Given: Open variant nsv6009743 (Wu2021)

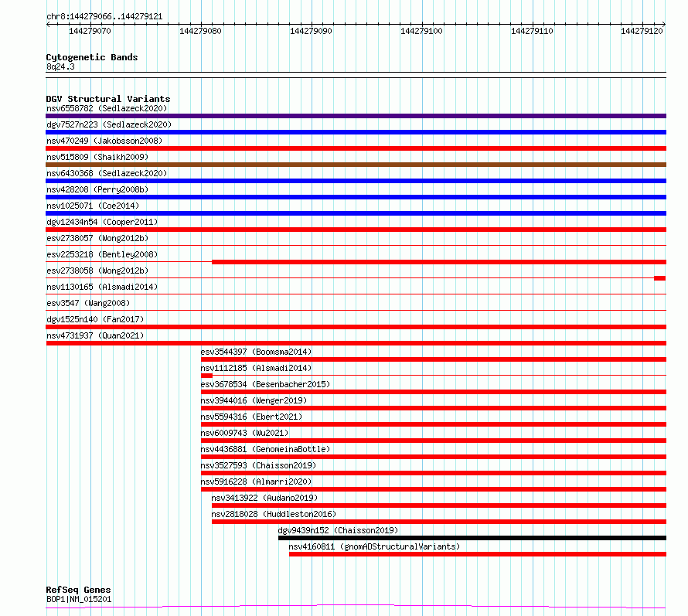Looking at the screenshot, I should [x=244, y=433].
